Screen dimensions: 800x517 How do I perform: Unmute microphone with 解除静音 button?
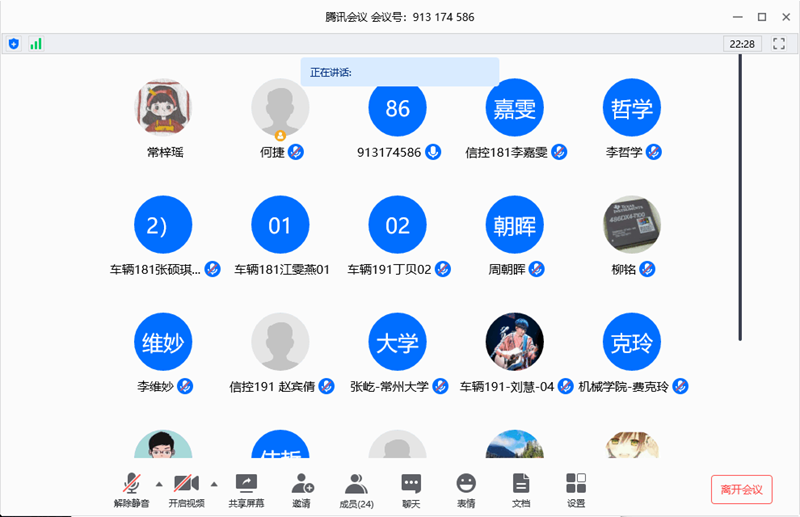(x=131, y=489)
